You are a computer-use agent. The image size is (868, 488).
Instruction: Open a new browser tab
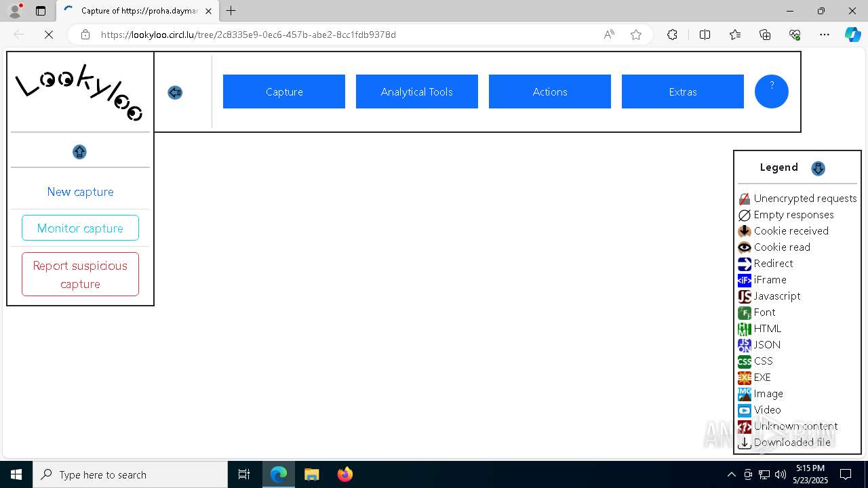pos(231,11)
